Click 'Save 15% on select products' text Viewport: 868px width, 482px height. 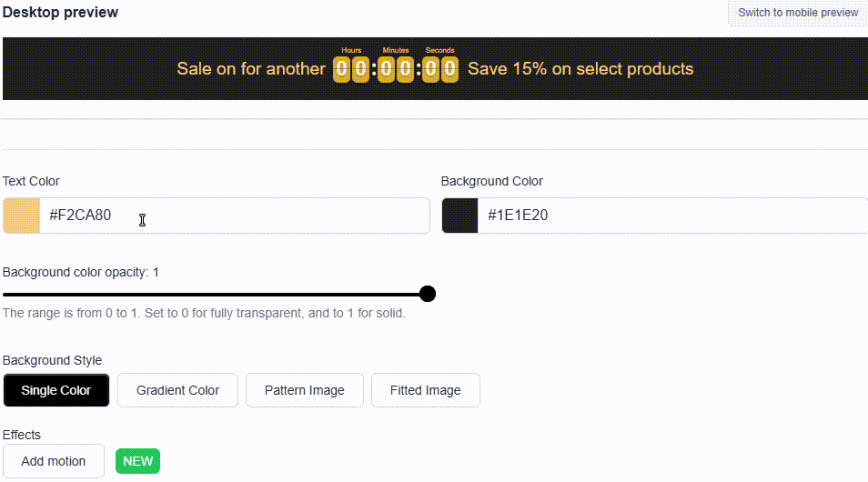pyautogui.click(x=580, y=68)
